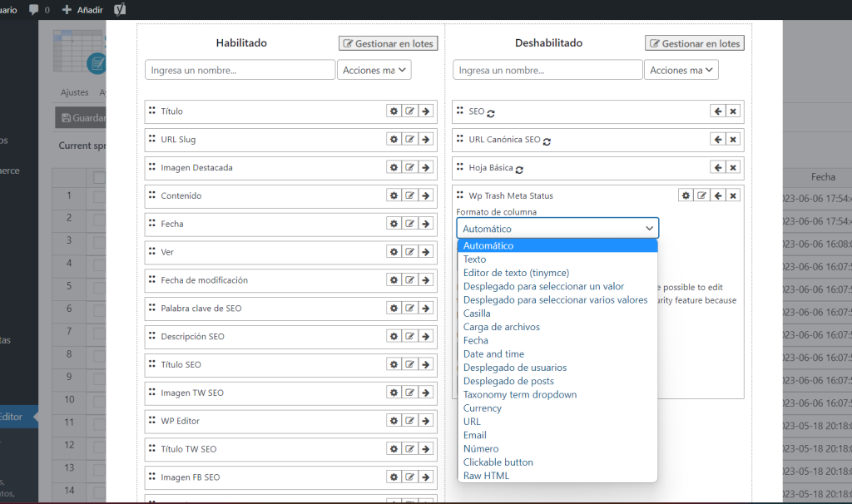This screenshot has height=504, width=852.
Task: Edit Imagen Destacada via its pencil icon
Action: point(409,167)
